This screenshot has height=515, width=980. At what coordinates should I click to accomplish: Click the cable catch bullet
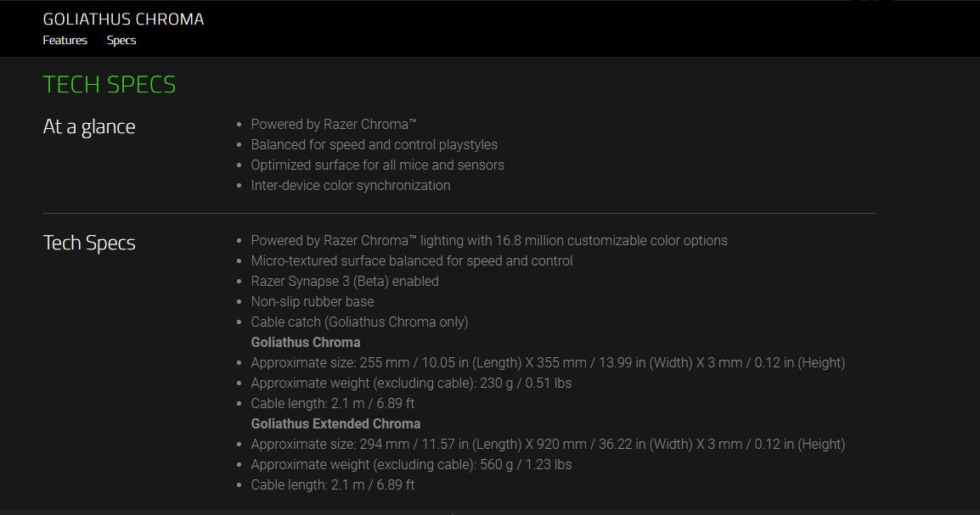(x=359, y=322)
